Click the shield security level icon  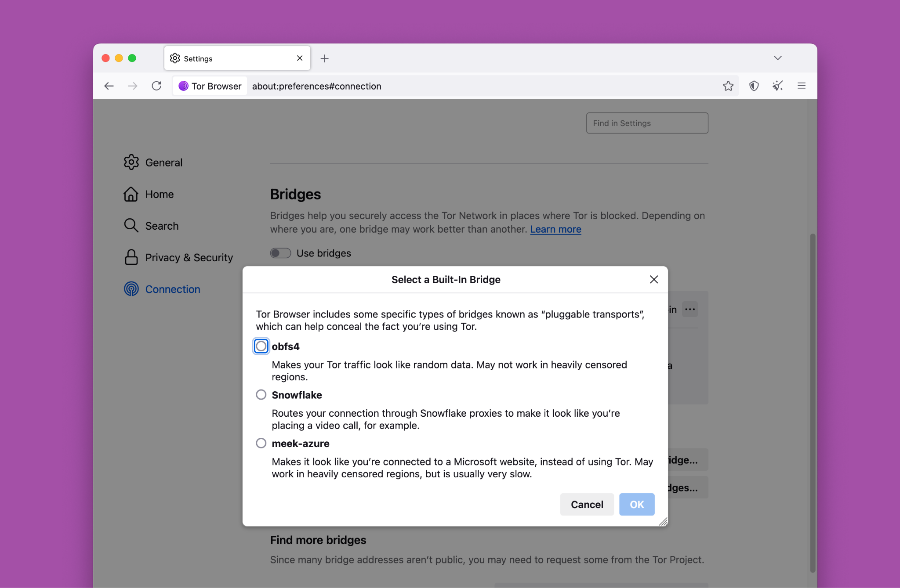click(754, 86)
